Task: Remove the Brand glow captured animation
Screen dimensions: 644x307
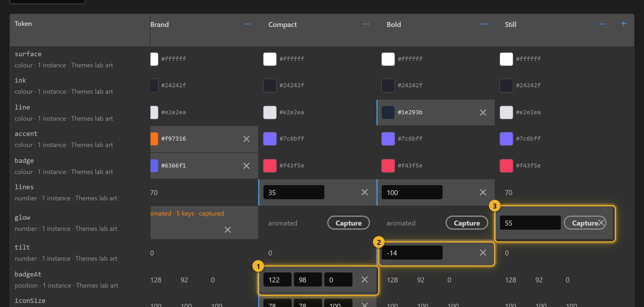Action: (228, 230)
